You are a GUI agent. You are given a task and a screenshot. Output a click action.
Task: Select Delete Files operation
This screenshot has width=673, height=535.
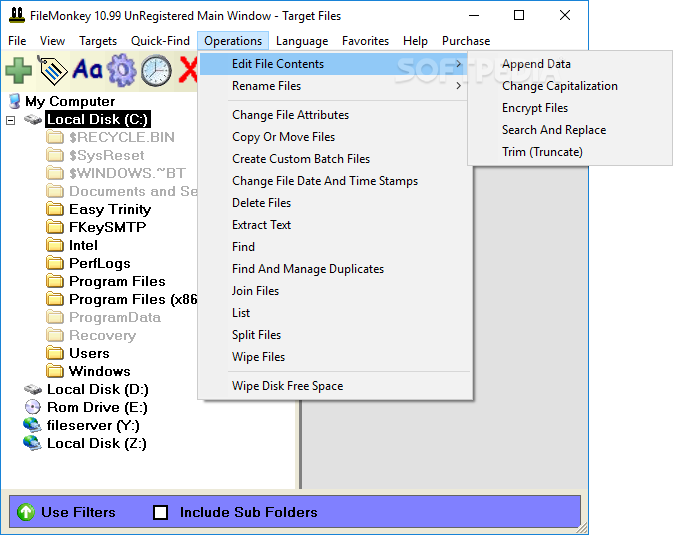[x=335, y=203]
